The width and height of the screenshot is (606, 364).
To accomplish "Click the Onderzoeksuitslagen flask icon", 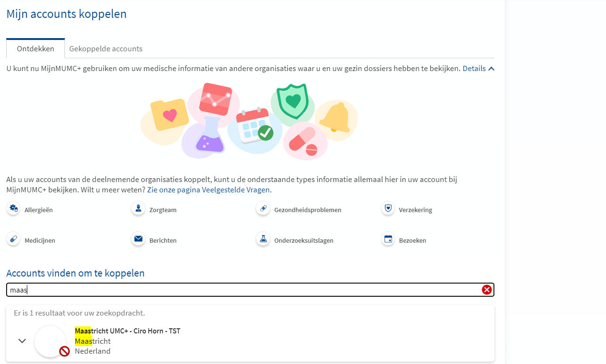I will (x=263, y=239).
